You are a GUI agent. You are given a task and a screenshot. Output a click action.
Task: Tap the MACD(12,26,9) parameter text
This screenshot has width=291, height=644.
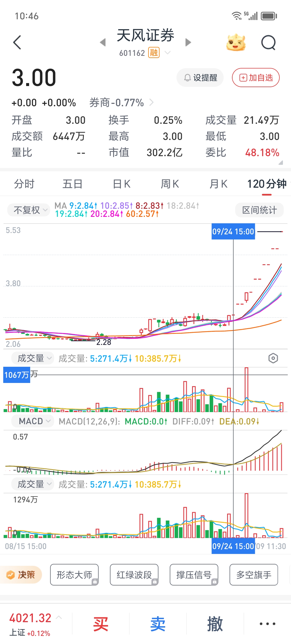(x=89, y=421)
